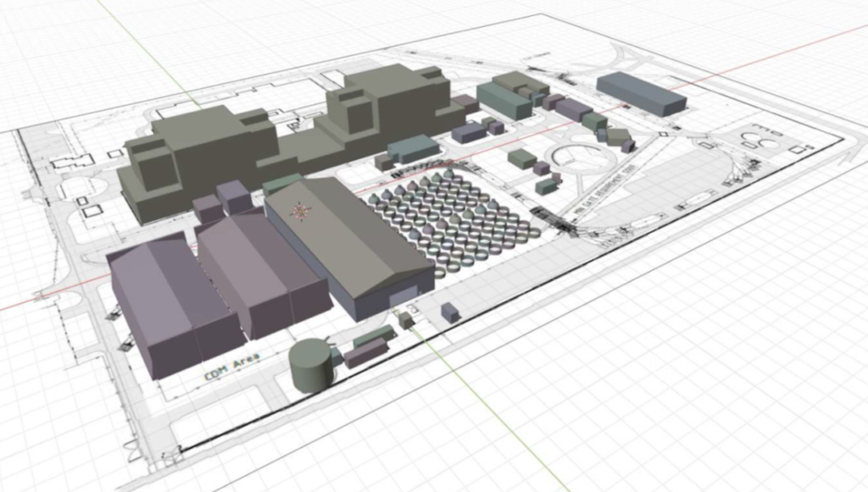This screenshot has width=868, height=492.
Task: Select the leftmost purple hangar building
Action: [175, 305]
